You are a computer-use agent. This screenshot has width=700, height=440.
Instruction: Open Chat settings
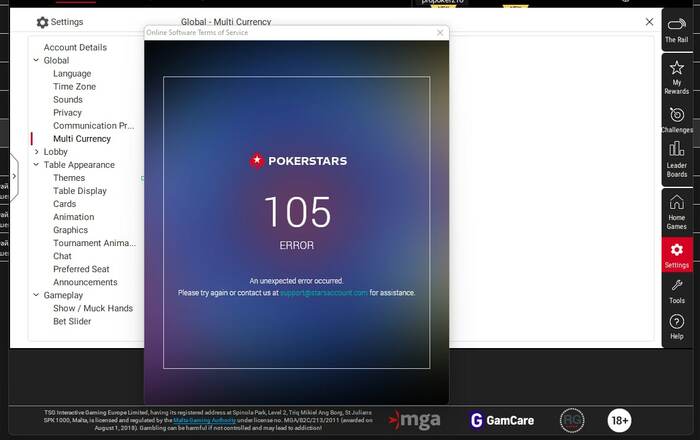(x=62, y=256)
